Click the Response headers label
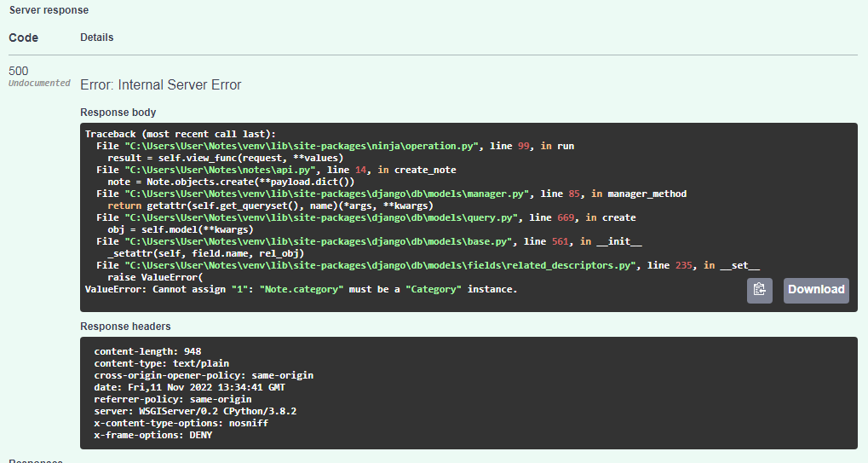 [125, 327]
